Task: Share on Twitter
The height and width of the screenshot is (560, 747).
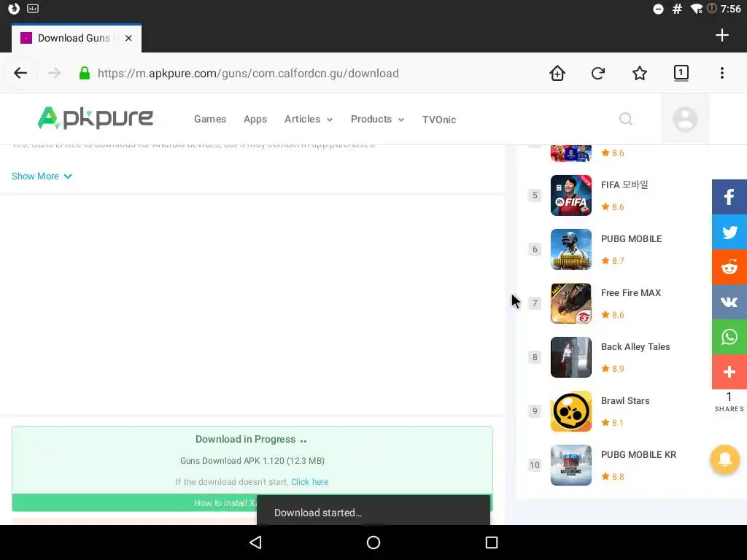Action: [x=729, y=232]
